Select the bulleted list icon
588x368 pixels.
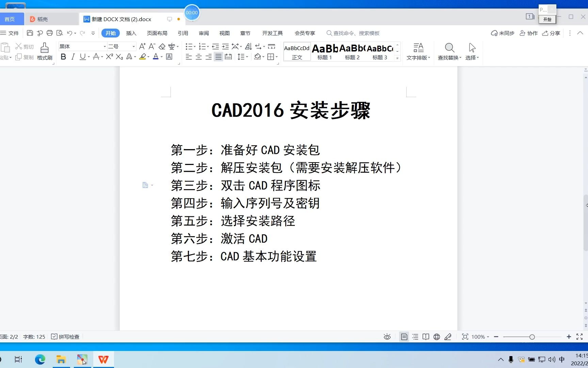point(189,46)
